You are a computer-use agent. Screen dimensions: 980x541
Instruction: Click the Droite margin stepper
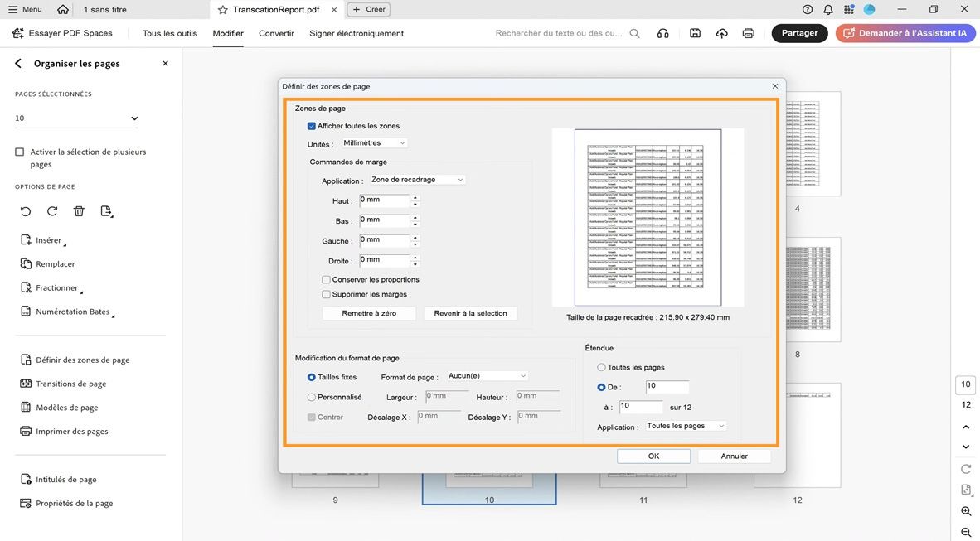tap(415, 261)
